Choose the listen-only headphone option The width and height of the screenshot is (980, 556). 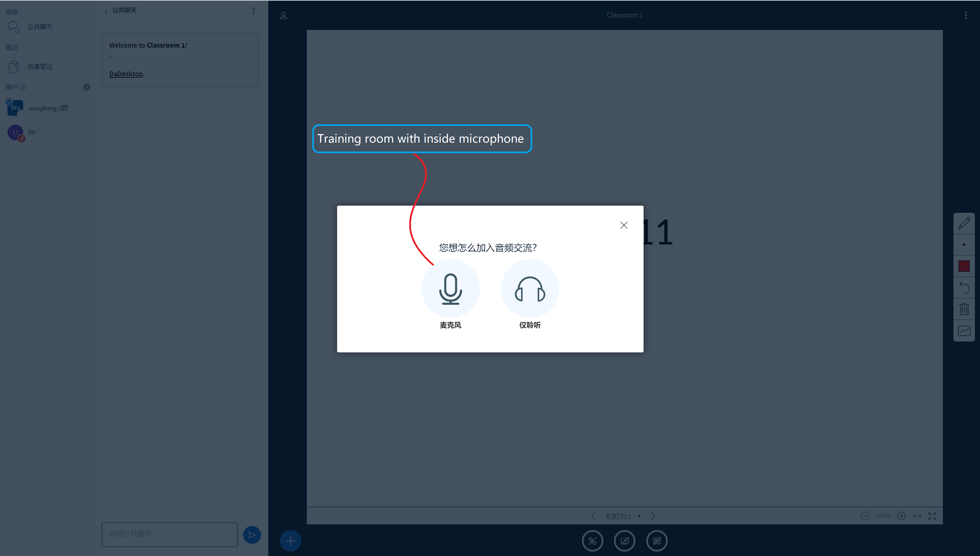(x=530, y=289)
